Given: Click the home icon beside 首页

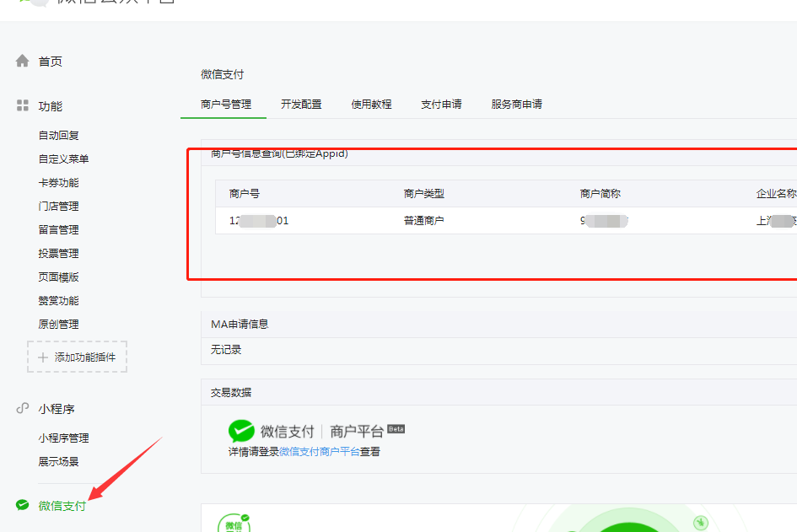Looking at the screenshot, I should click(23, 62).
